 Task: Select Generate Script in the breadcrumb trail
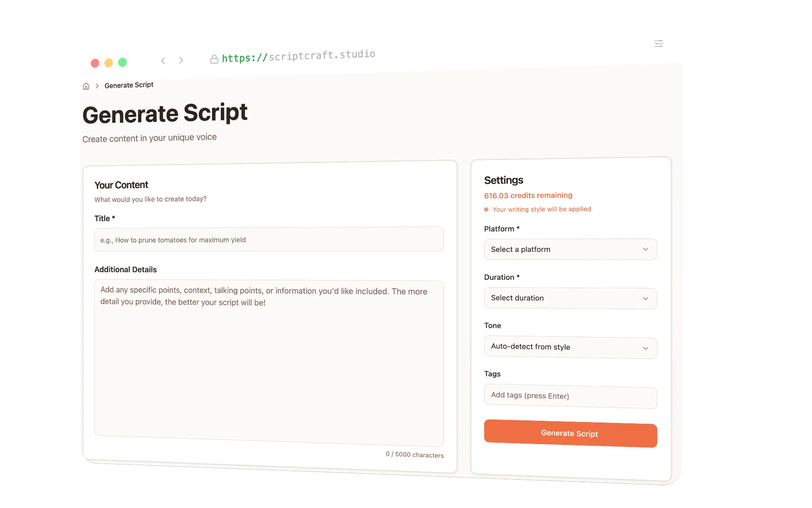point(129,85)
